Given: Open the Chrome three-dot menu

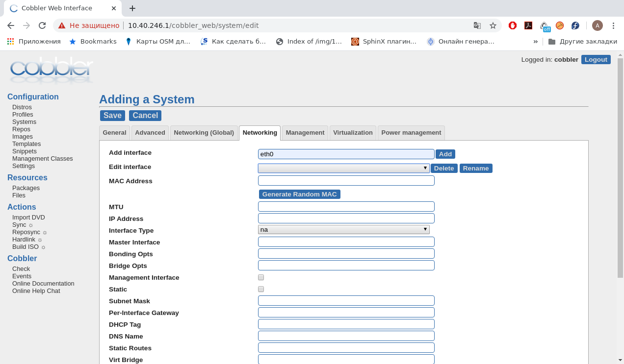Looking at the screenshot, I should point(613,25).
